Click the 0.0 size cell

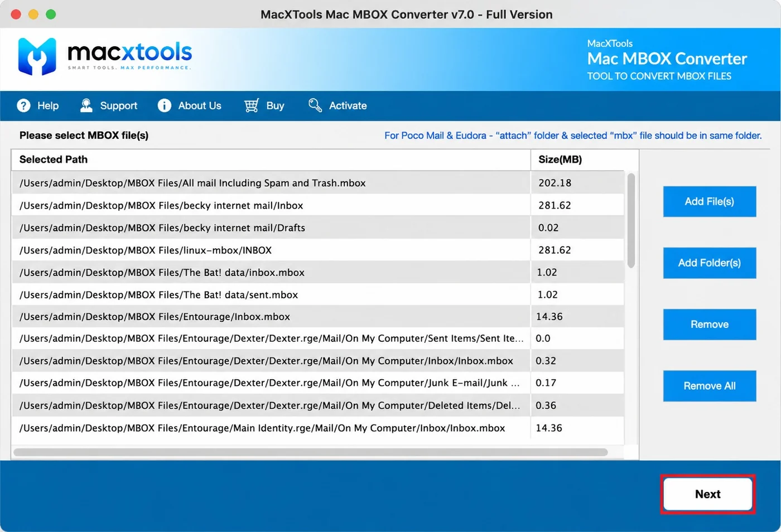click(577, 338)
